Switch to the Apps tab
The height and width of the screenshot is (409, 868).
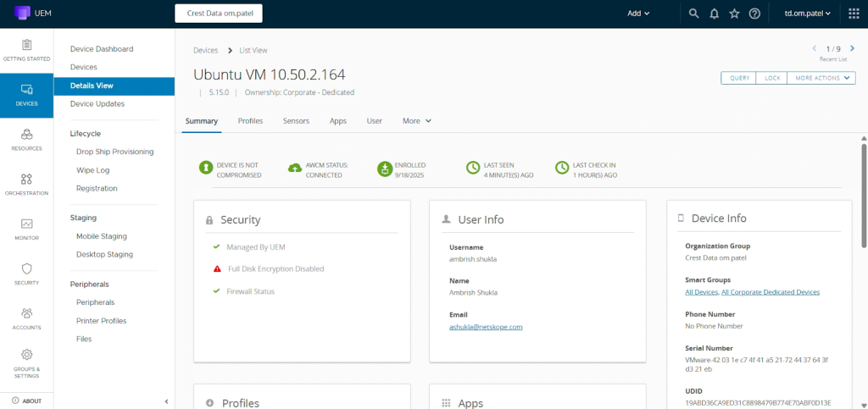point(338,120)
